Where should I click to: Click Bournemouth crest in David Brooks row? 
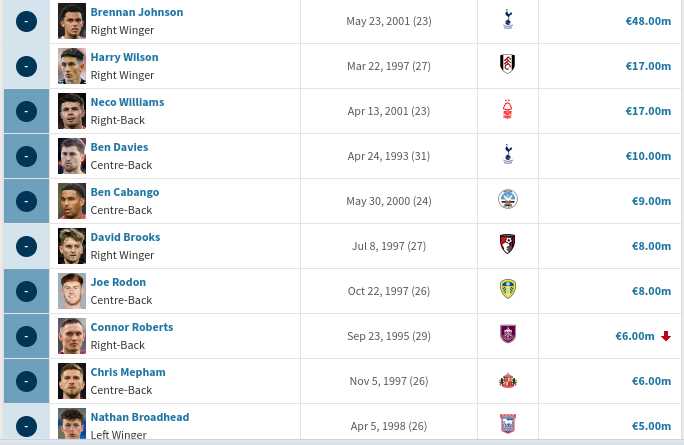pyautogui.click(x=508, y=245)
